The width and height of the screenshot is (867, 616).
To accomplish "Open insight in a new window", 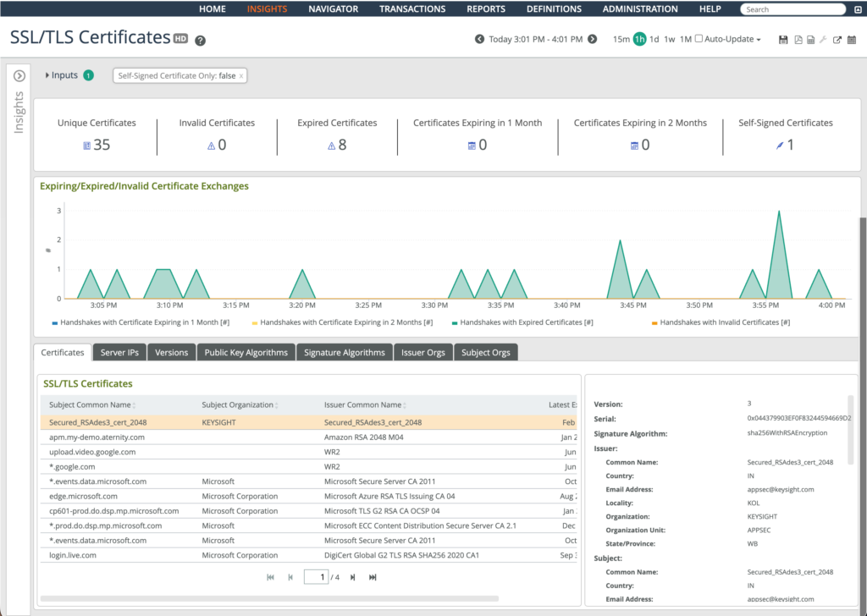I will [x=837, y=40].
